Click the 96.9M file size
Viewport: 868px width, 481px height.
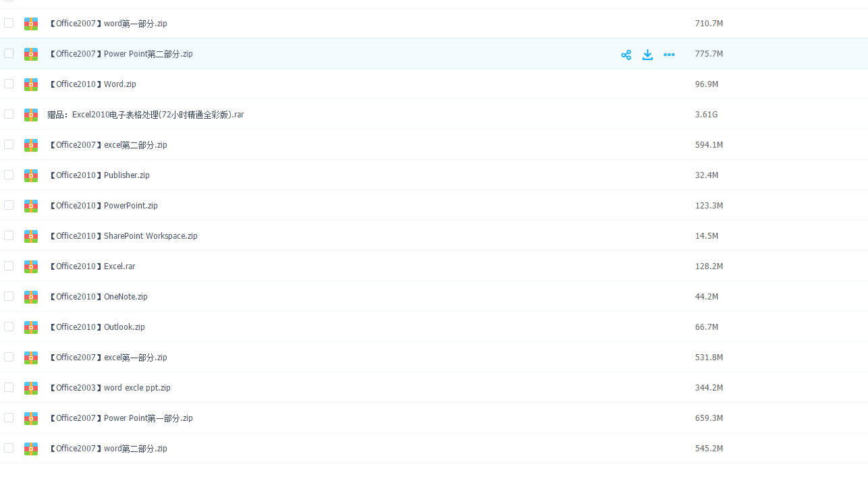click(707, 84)
